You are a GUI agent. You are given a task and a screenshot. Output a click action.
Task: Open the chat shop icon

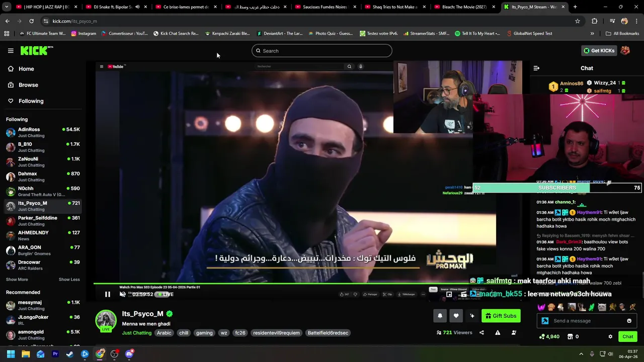tap(570, 337)
